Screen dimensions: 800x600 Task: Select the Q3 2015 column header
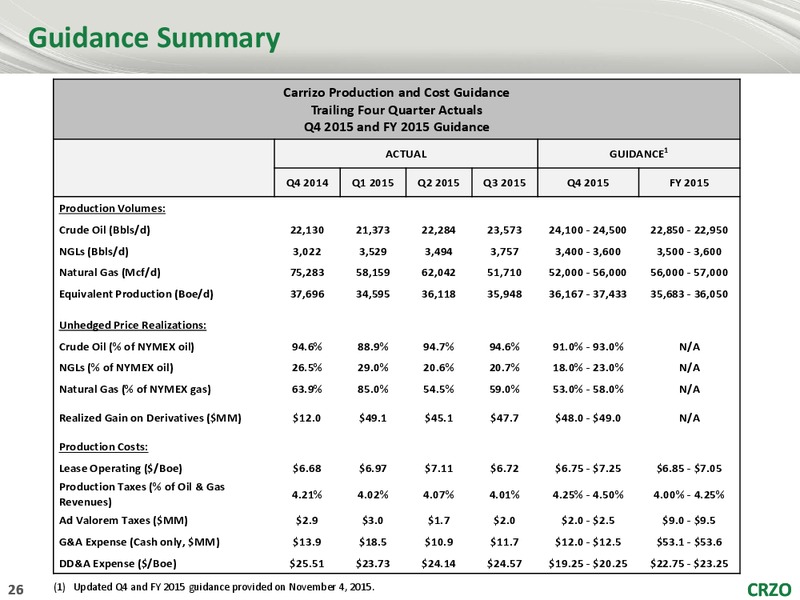point(504,183)
